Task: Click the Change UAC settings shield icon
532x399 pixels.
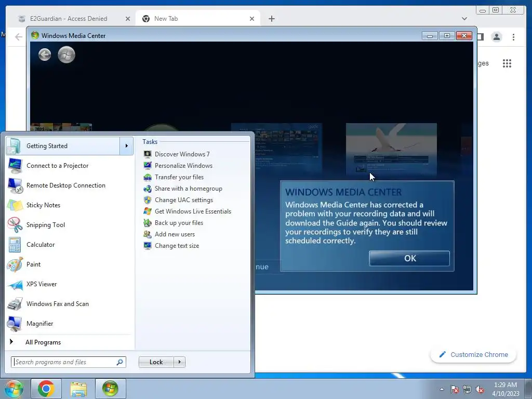Action: (148, 200)
